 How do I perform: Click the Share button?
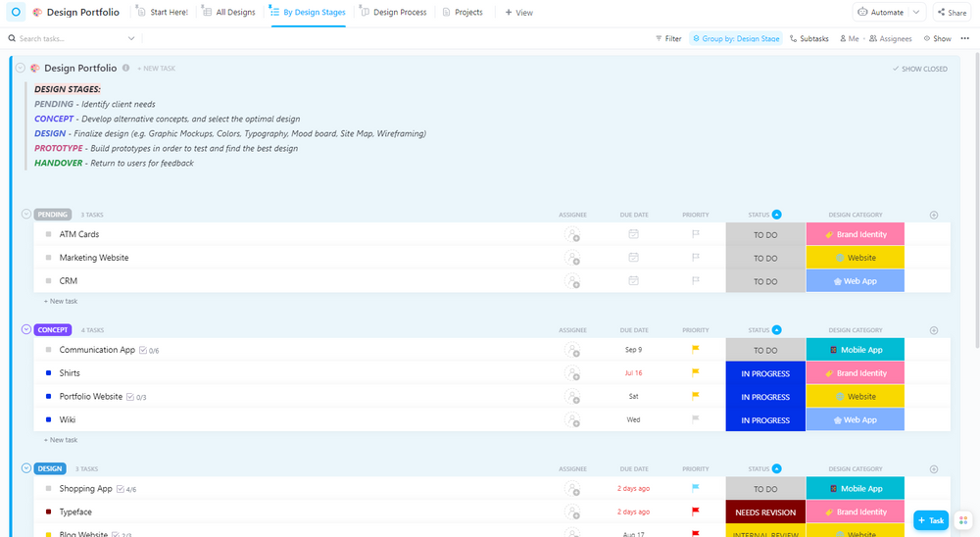pos(951,13)
